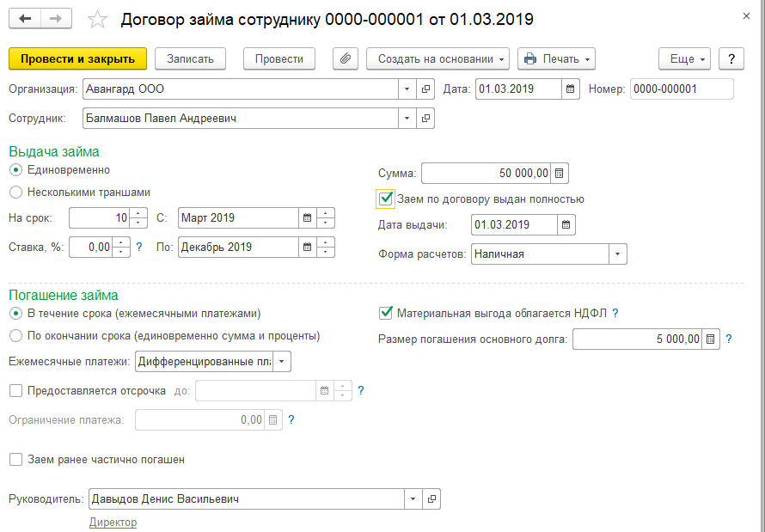Click the На срок input with value 10
Viewport: 765px width, 532px height.
pos(100,218)
